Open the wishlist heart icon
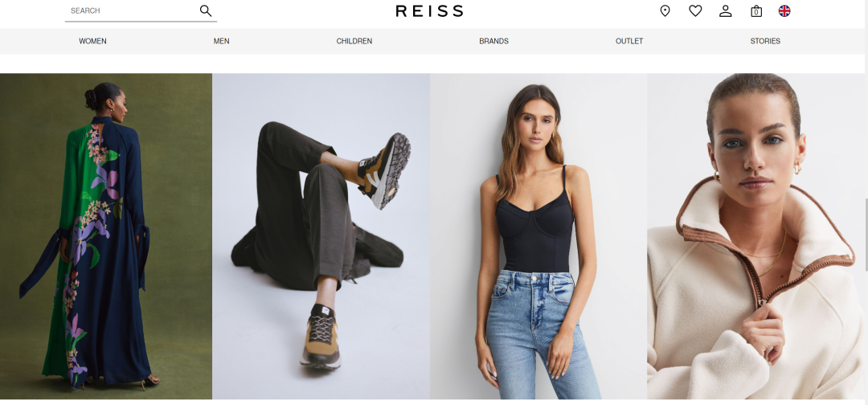 tap(695, 10)
